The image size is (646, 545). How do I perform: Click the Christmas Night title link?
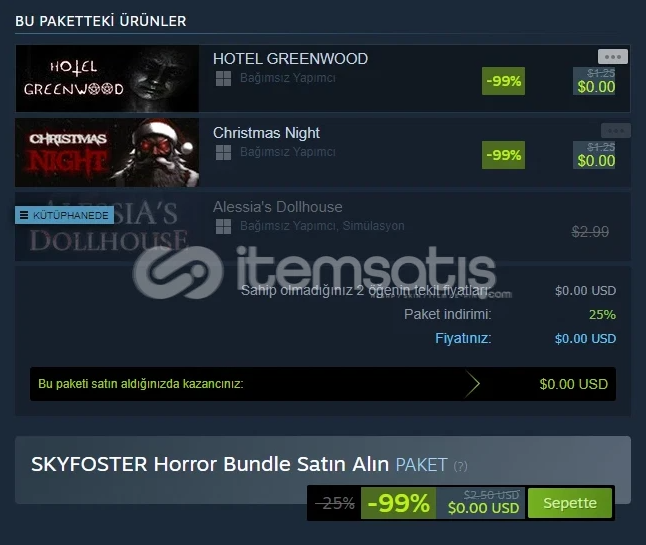pyautogui.click(x=266, y=133)
